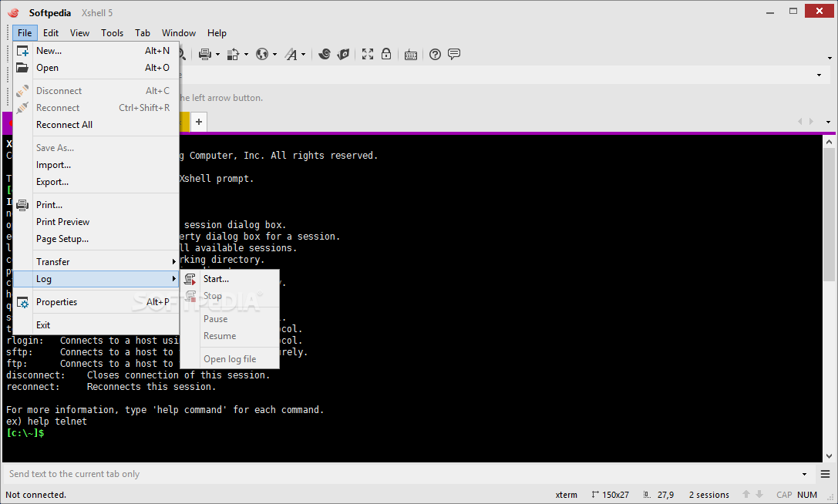This screenshot has height=504, width=838.
Task: Click the Xagent folder toolbar icon
Action: click(x=344, y=54)
